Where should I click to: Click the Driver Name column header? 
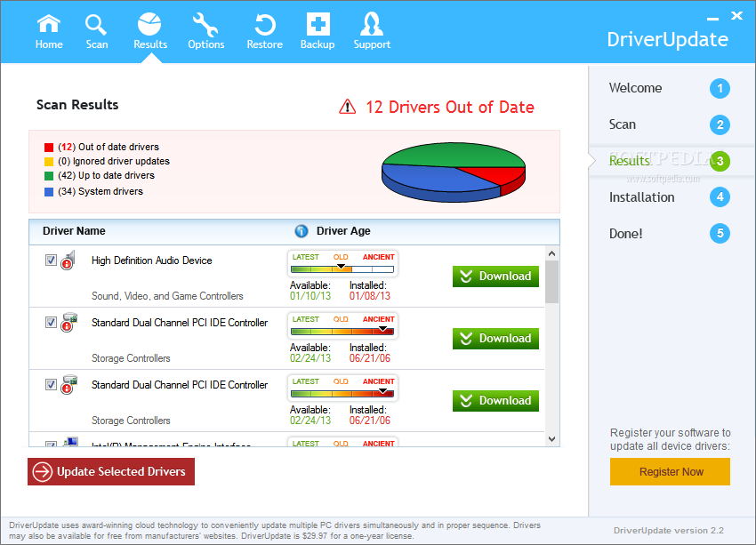[74, 231]
